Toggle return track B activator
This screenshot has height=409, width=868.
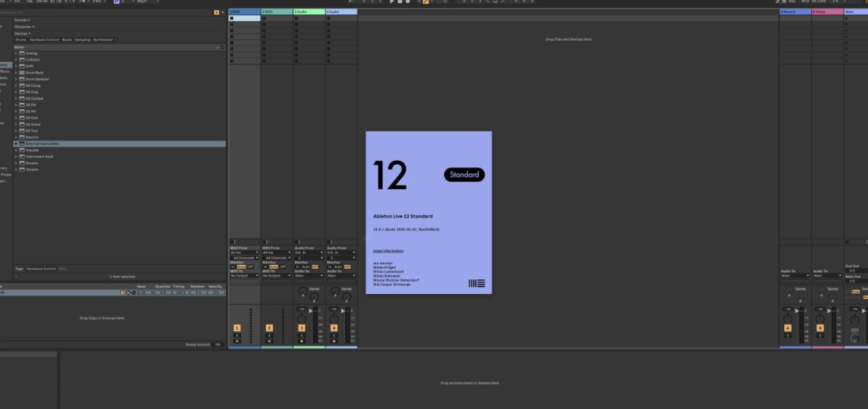point(820,328)
